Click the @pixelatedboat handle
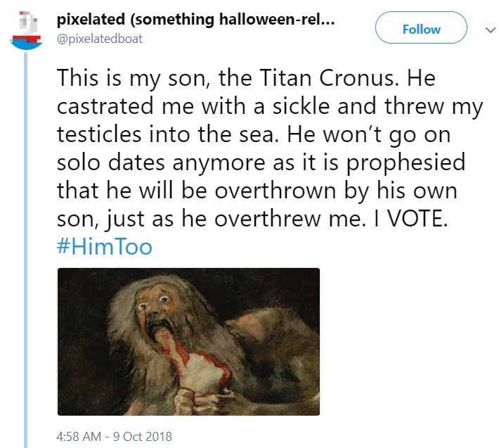Screen dimensions: 499x448 coord(99,39)
